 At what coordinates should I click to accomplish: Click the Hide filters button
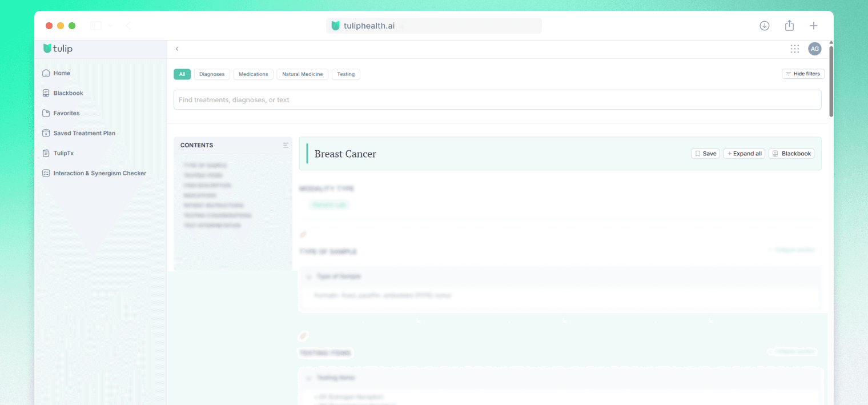point(803,74)
